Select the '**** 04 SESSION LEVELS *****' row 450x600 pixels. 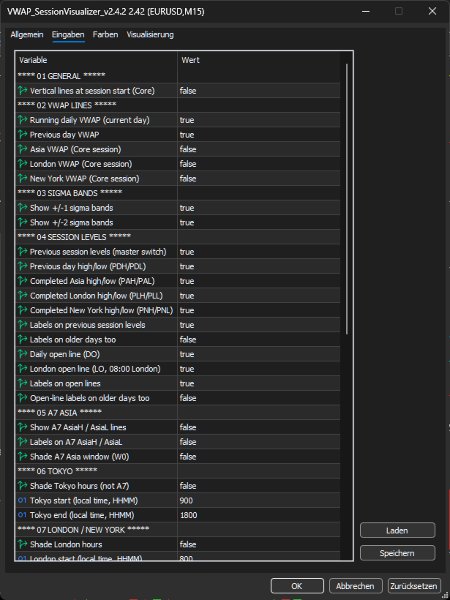click(x=178, y=237)
